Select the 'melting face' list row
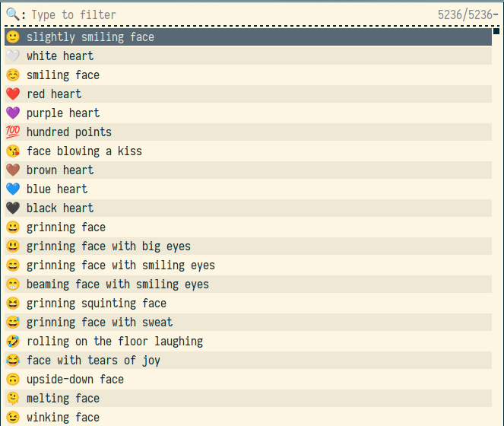 coord(63,399)
